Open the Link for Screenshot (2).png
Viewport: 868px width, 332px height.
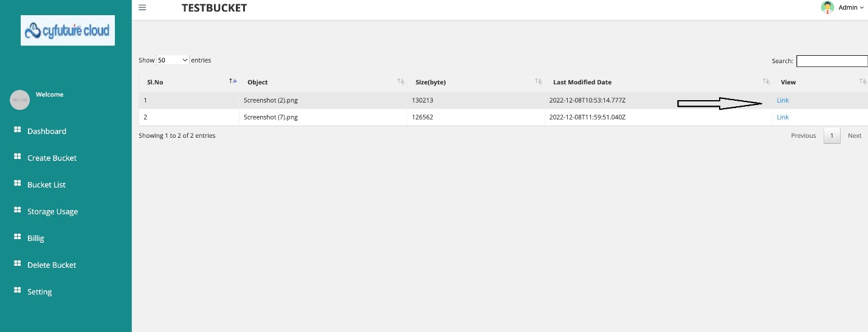(782, 100)
